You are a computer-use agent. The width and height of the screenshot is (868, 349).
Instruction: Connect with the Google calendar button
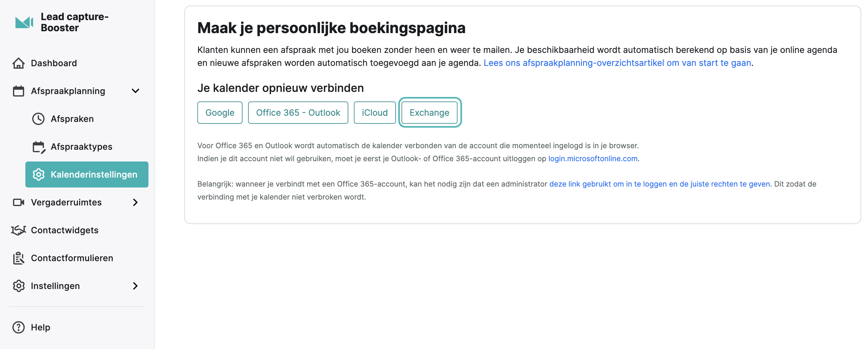220,113
